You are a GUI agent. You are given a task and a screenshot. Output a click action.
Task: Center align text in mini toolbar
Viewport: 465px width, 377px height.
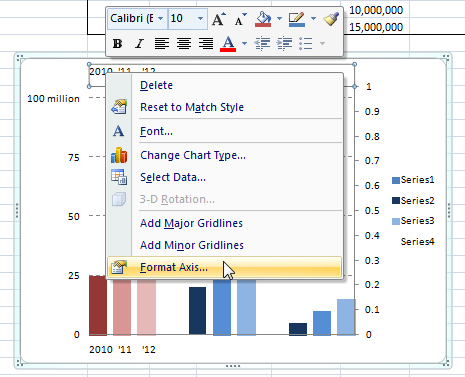click(184, 44)
